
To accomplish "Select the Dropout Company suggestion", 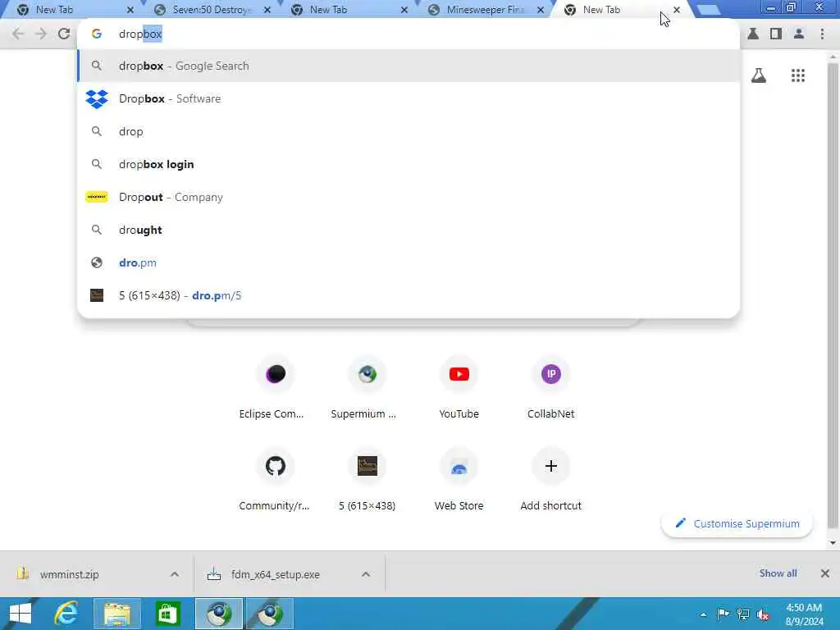I will [409, 197].
